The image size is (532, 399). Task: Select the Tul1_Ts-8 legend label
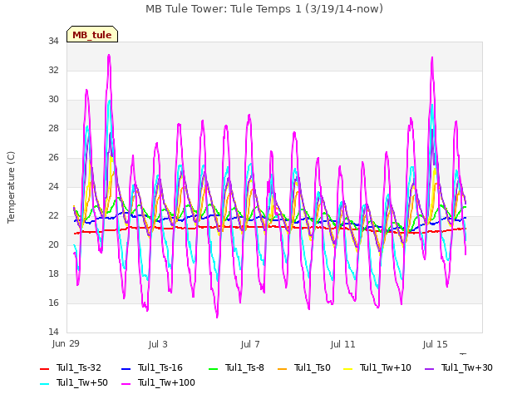[244, 367]
